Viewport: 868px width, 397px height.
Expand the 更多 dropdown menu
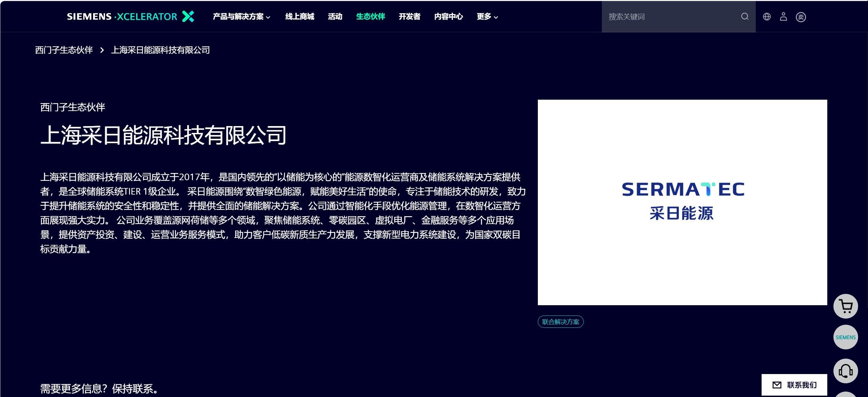click(x=487, y=16)
